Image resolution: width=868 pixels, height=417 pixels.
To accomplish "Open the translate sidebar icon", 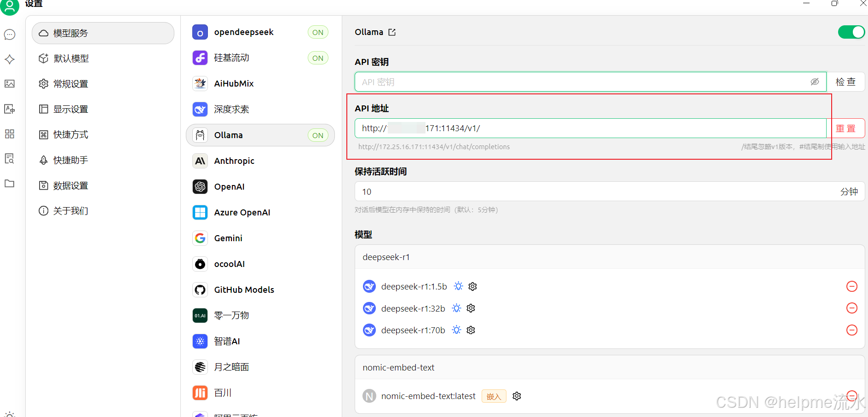I will (x=10, y=109).
